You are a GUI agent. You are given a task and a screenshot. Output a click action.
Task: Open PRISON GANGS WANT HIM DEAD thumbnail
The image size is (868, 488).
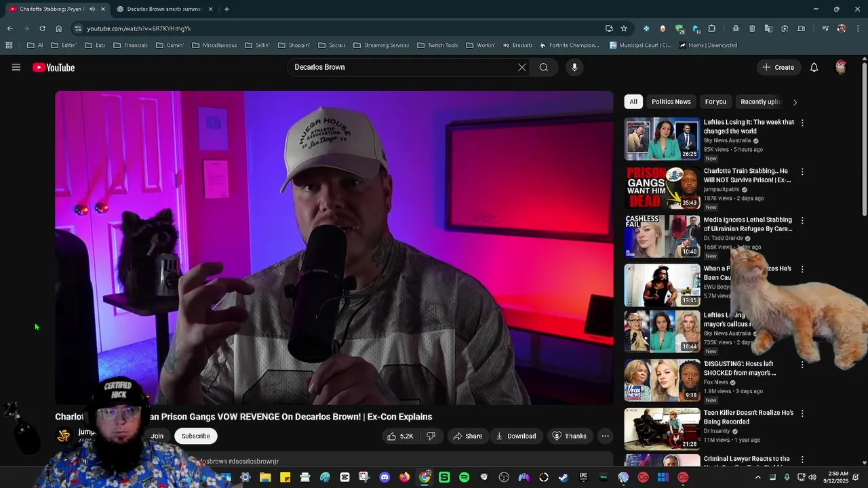(663, 188)
